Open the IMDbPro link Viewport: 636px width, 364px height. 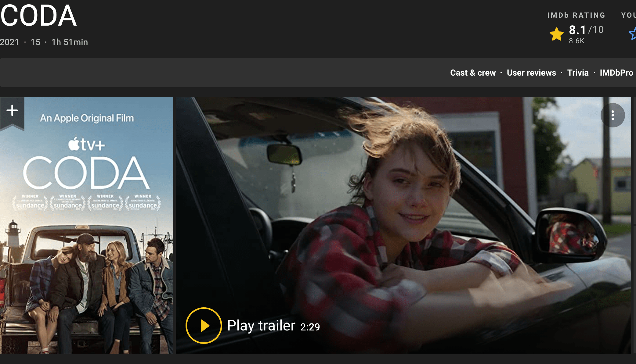(616, 73)
